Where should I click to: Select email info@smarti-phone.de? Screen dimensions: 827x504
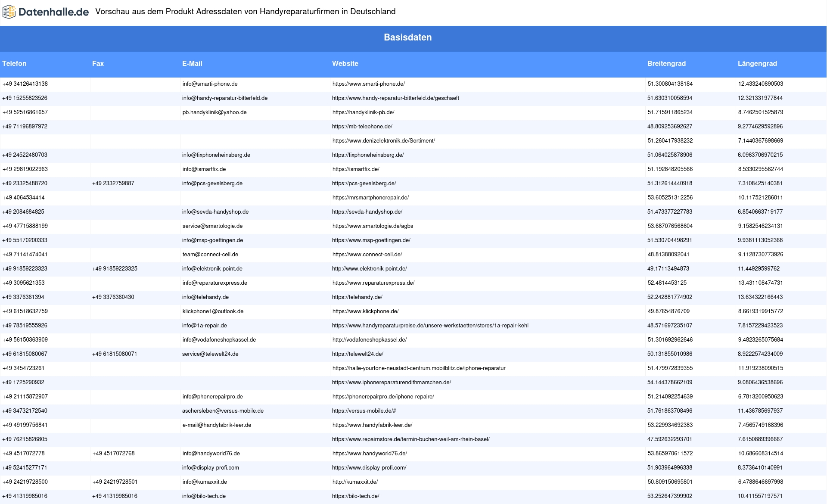(210, 84)
